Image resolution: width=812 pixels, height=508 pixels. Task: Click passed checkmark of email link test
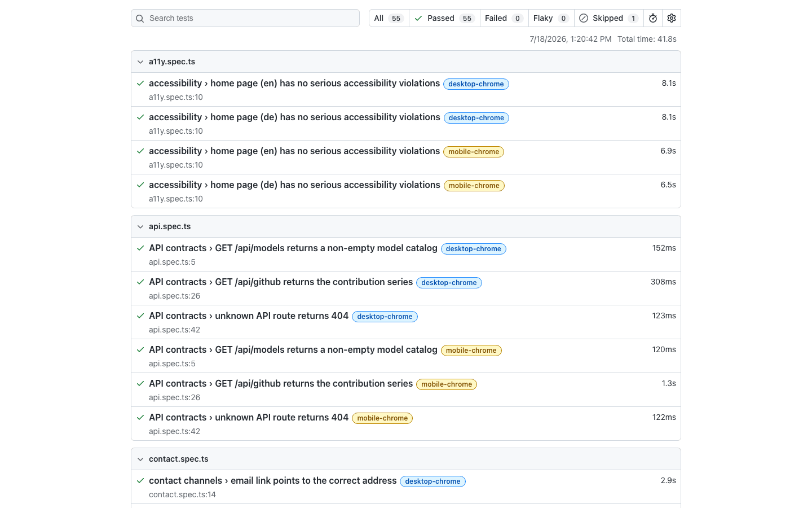tap(140, 481)
